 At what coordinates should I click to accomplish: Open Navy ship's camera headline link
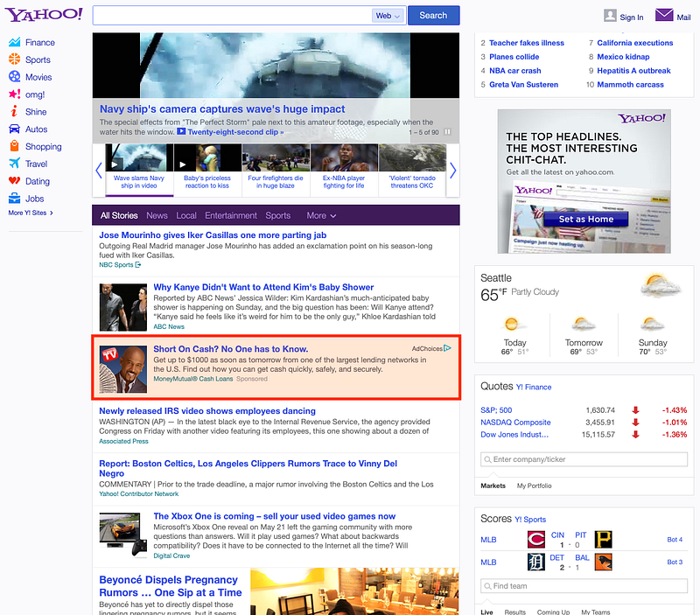(222, 108)
